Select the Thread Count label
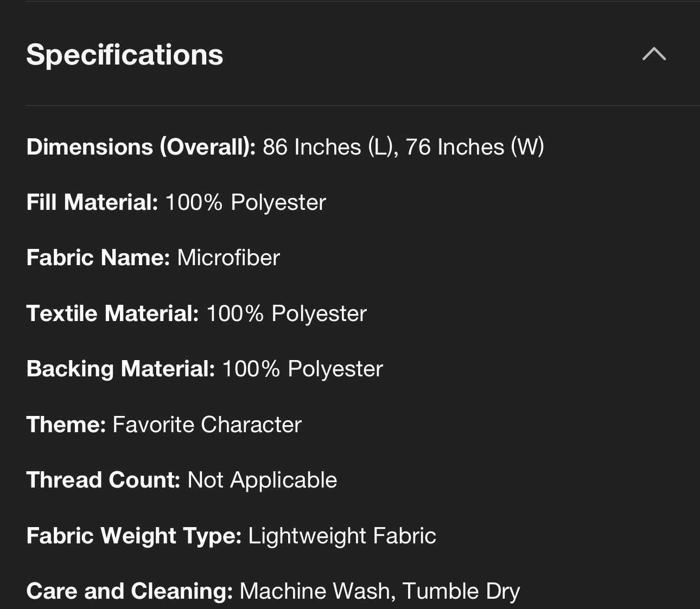This screenshot has width=700, height=609. (x=103, y=480)
